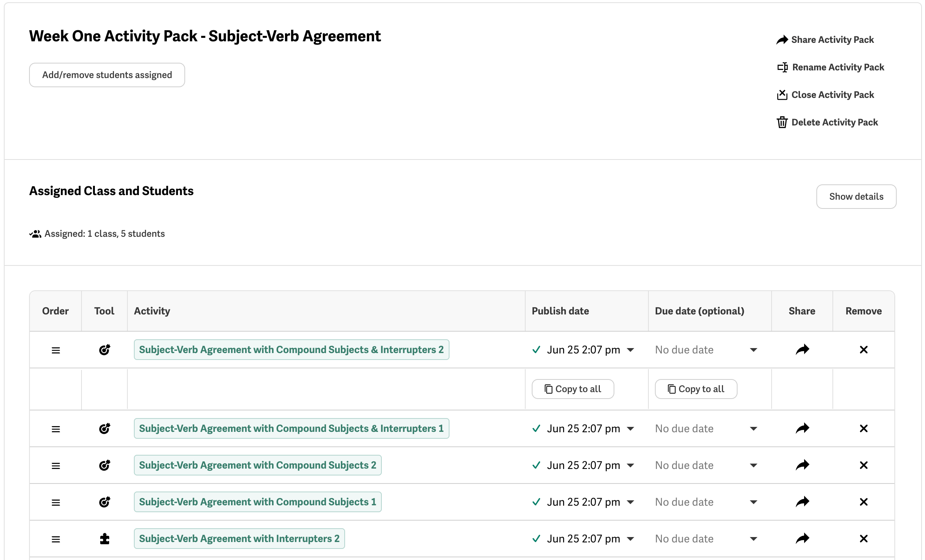925x560 pixels.
Task: Remove the Compound Subjects 2 activity
Action: click(x=863, y=465)
